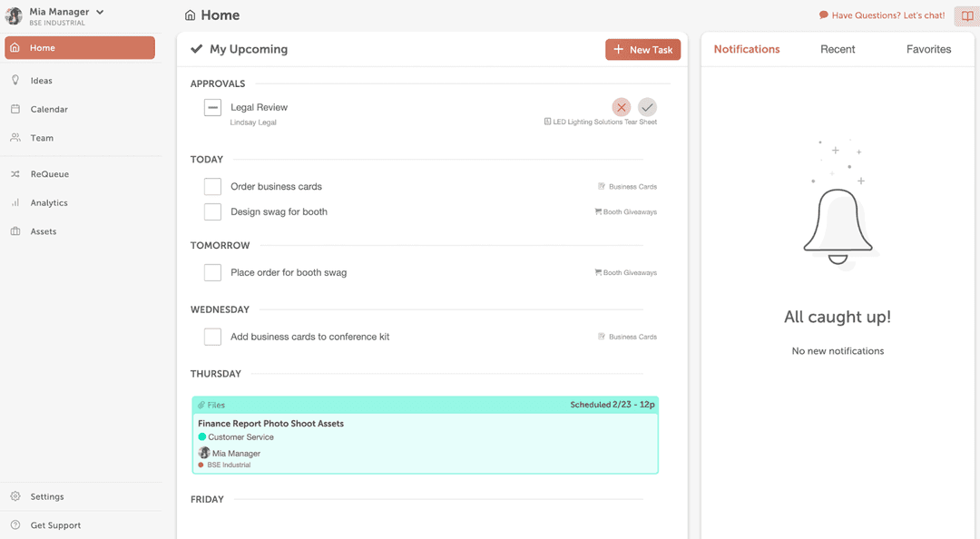
Task: Click the teal Customer Service color dot
Action: point(201,437)
